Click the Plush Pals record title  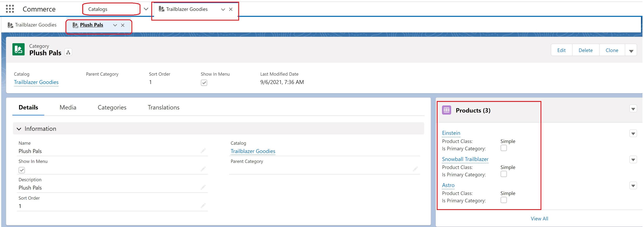(45, 53)
